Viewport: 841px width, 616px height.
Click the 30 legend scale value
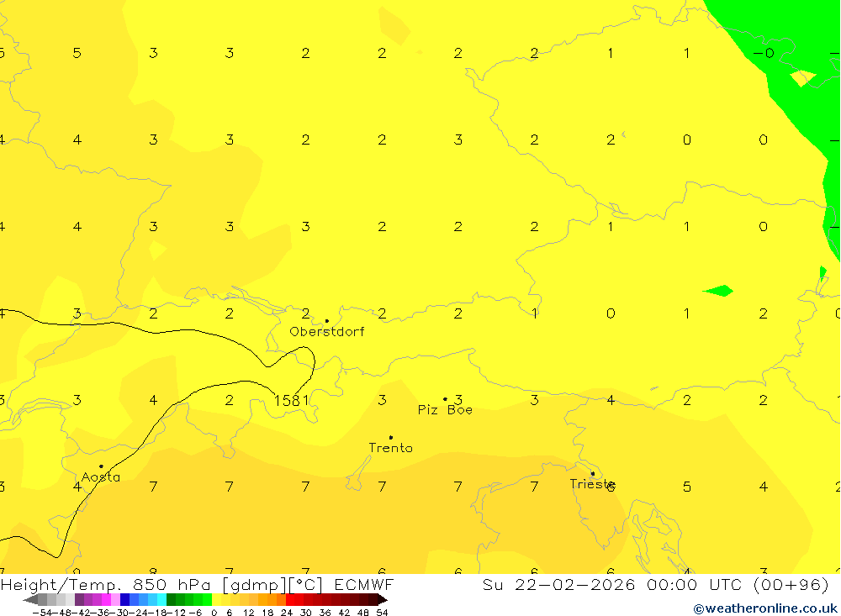point(306,613)
